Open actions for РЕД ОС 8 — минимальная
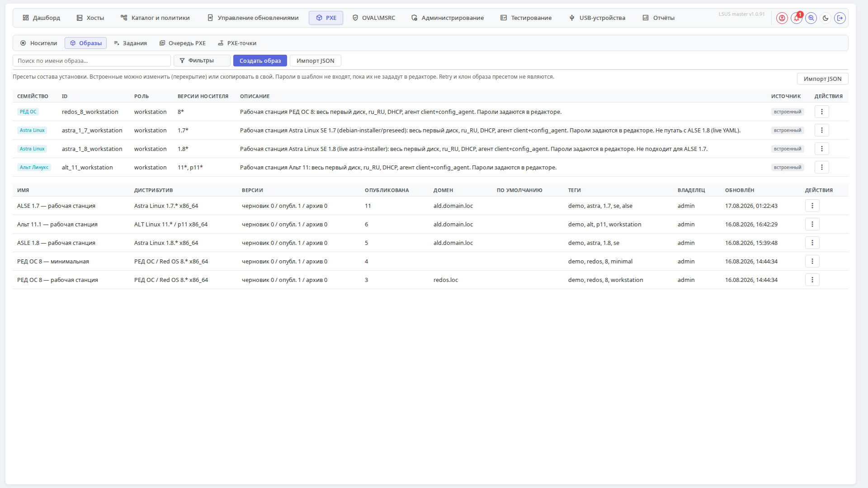 812,261
